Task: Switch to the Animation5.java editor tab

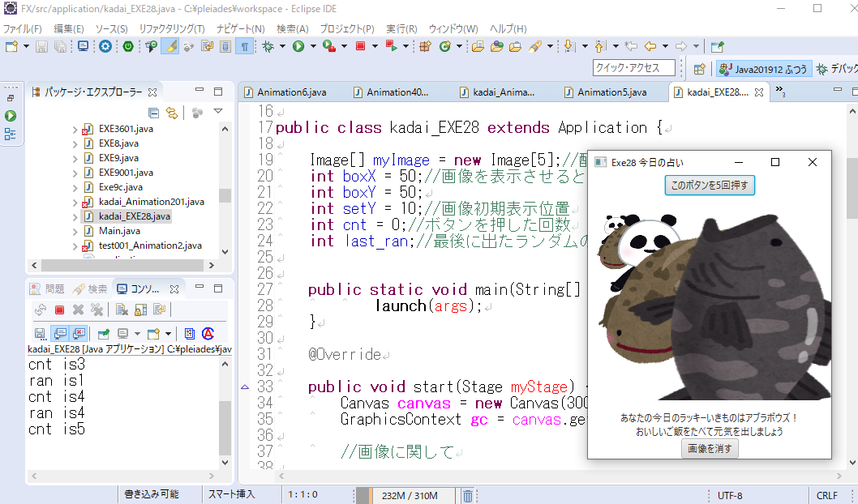Action: click(611, 92)
